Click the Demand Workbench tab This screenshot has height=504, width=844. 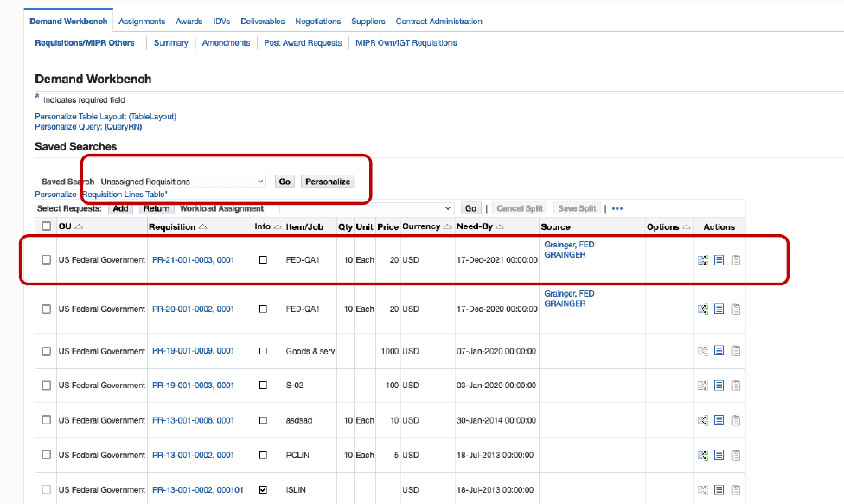click(x=68, y=22)
